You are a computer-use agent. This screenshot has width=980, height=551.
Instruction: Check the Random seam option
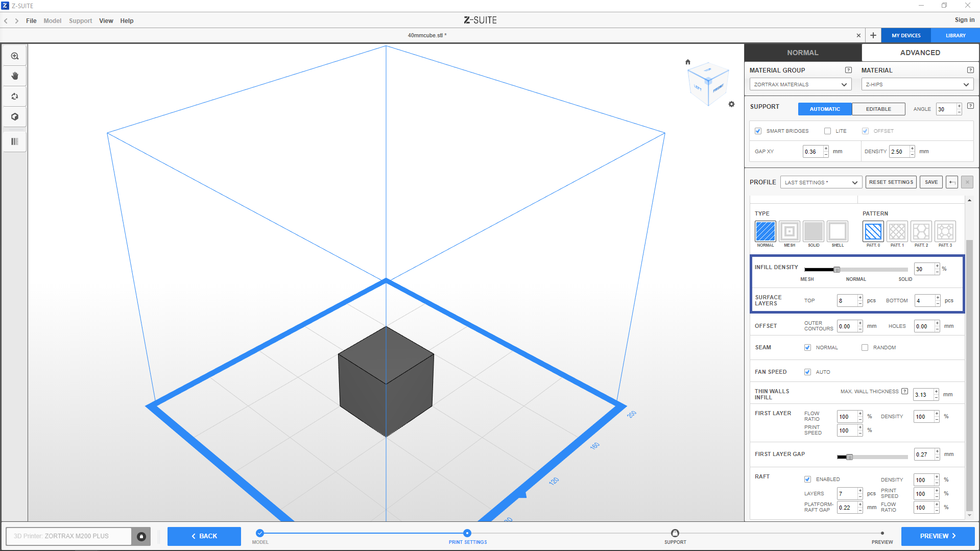865,348
